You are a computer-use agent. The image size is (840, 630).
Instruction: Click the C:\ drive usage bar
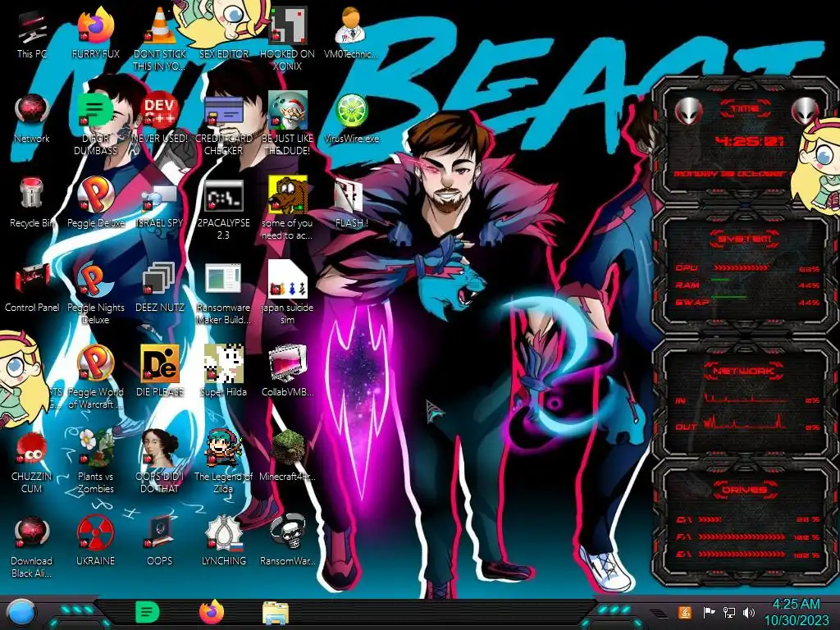(710, 519)
